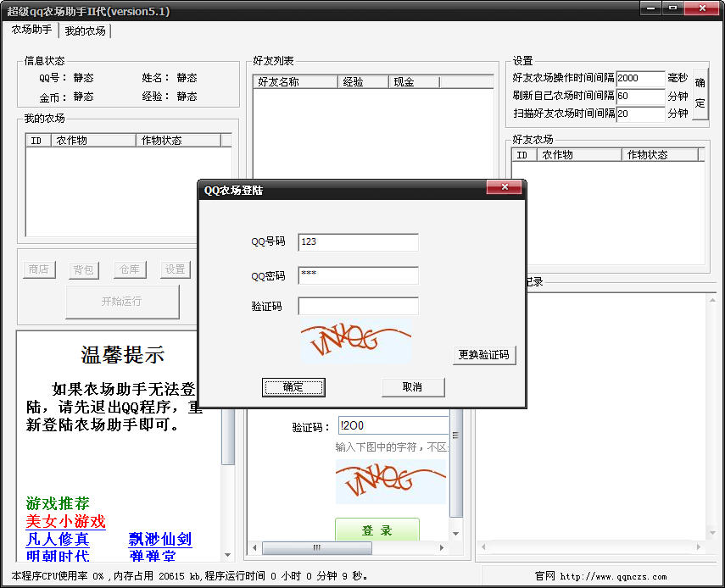Screen dimensions: 725x588
Task: Click the QQ密码 input field
Action: point(358,275)
